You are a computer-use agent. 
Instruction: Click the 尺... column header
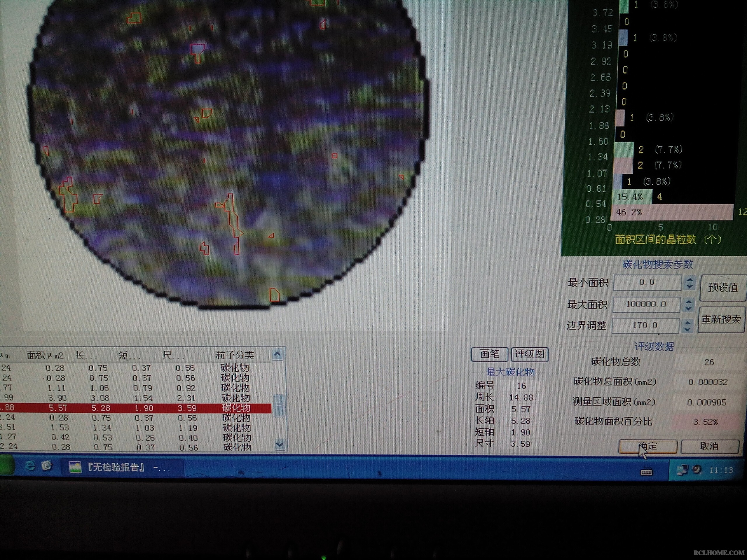coord(173,356)
